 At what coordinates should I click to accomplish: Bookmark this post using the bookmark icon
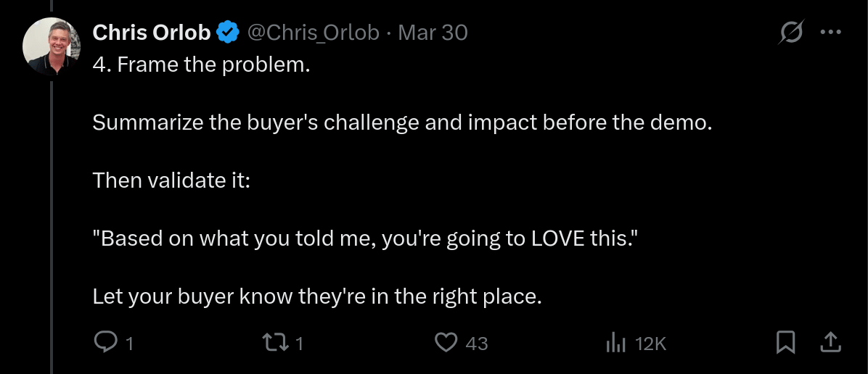[785, 342]
